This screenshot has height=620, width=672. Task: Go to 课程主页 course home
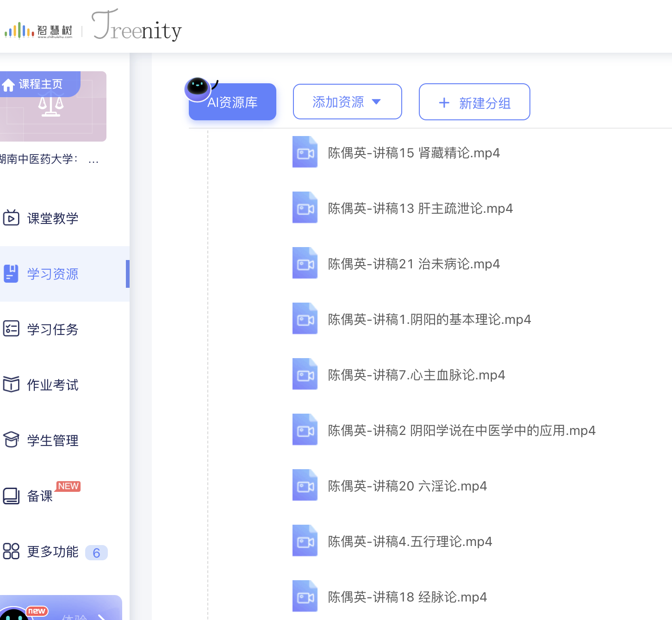(40, 84)
